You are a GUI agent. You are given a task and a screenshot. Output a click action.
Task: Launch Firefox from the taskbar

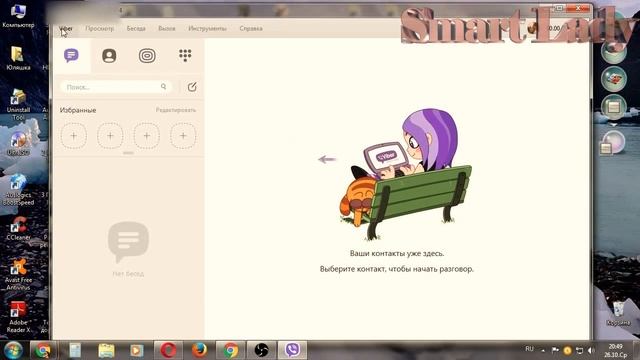coord(199,350)
